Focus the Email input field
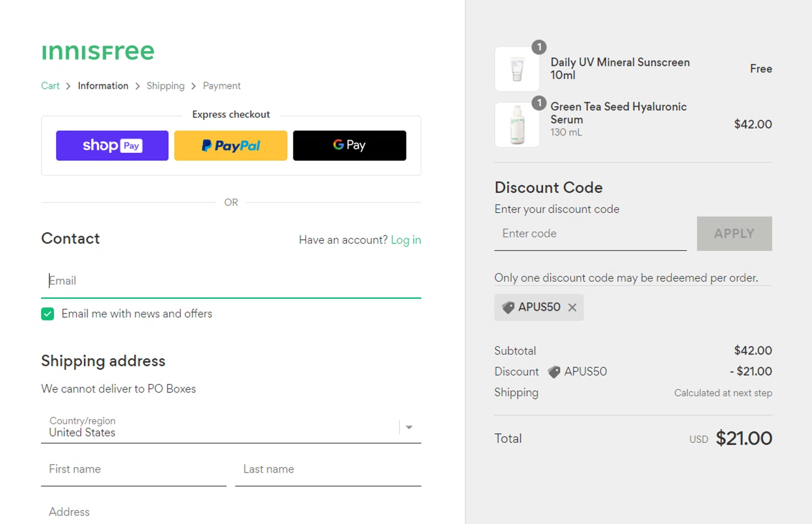 [x=231, y=280]
